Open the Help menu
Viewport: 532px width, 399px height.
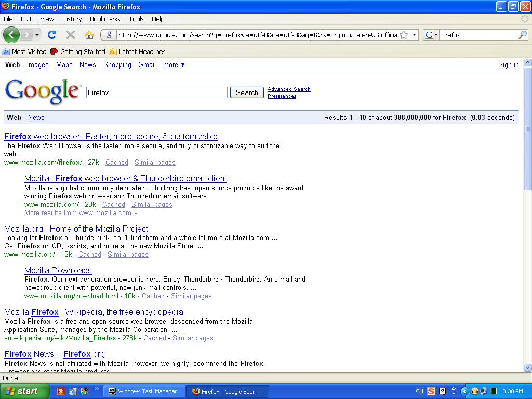click(158, 19)
